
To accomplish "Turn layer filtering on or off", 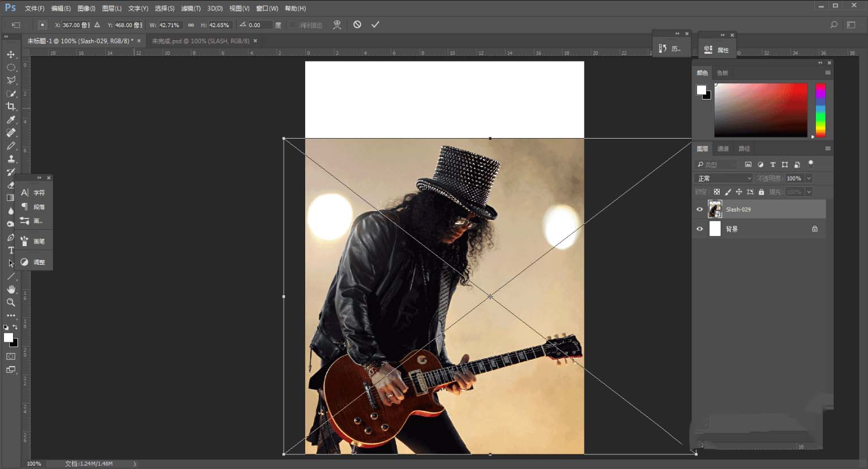I will [x=811, y=163].
